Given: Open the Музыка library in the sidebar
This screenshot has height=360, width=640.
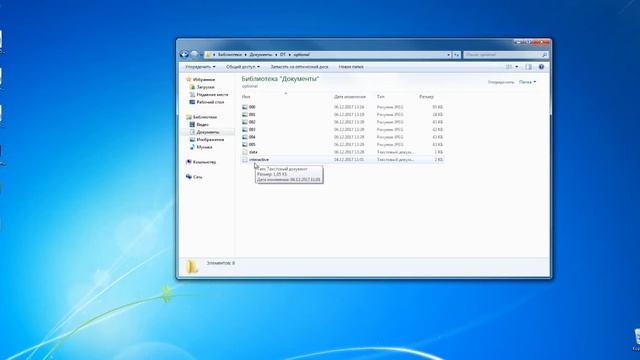Looking at the screenshot, I should (x=204, y=147).
